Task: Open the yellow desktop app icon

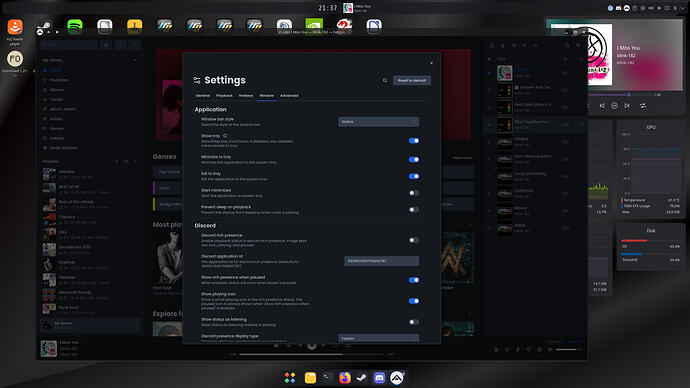Action: tap(135, 26)
